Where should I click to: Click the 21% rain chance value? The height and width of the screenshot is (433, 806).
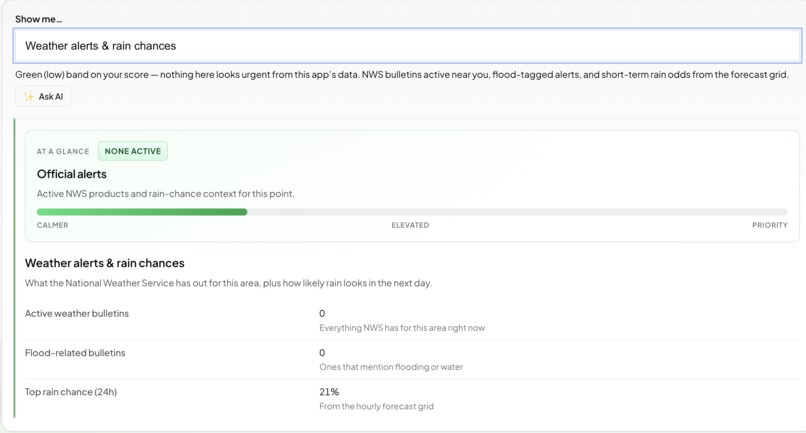pos(329,392)
